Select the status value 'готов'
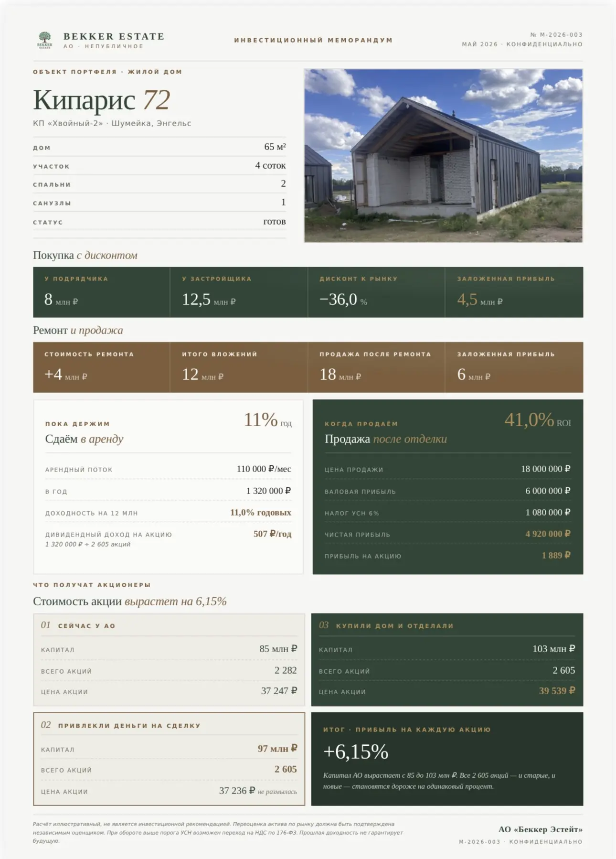 click(275, 221)
